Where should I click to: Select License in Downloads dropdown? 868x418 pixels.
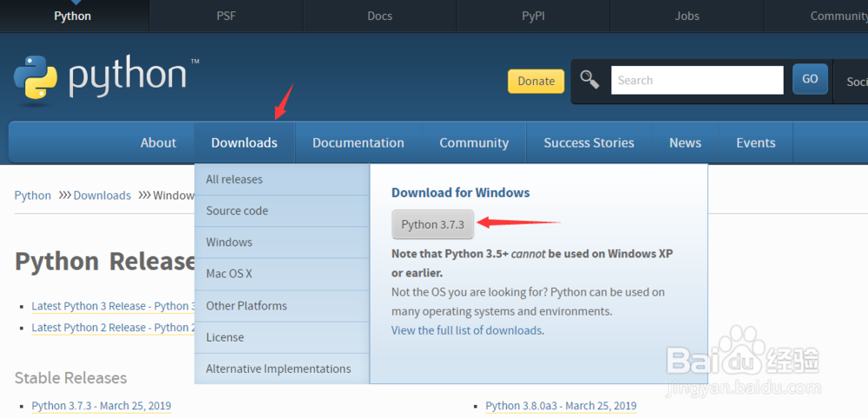pyautogui.click(x=282, y=337)
